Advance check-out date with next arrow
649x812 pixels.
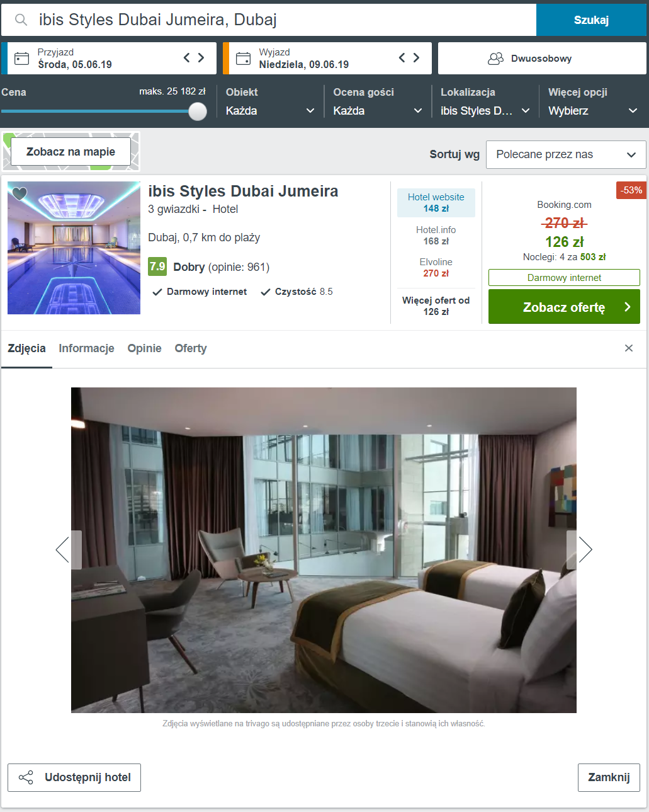pyautogui.click(x=416, y=58)
